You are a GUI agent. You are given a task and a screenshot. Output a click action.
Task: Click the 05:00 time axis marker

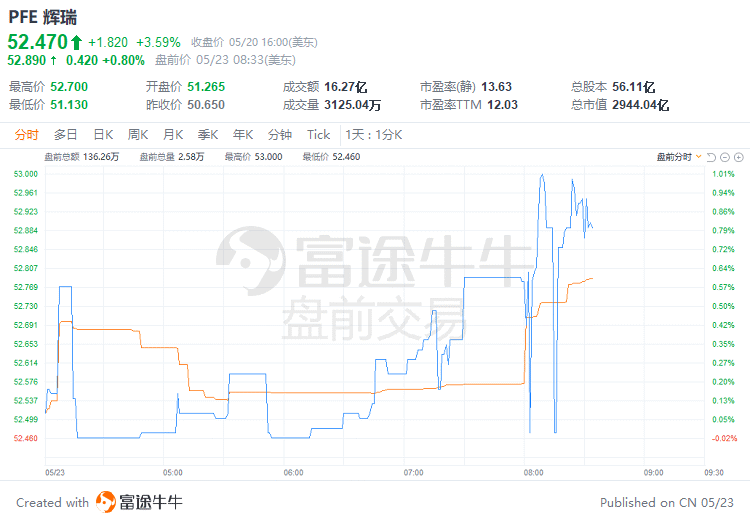pos(173,473)
